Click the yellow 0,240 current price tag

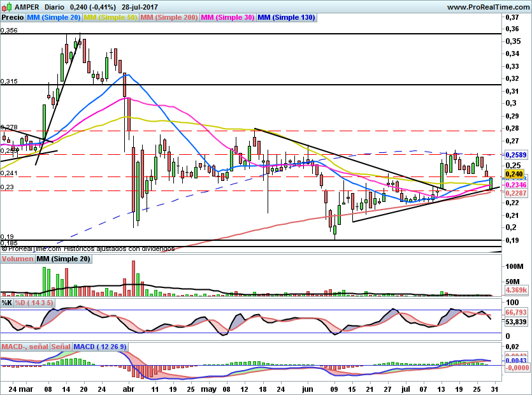pos(514,174)
